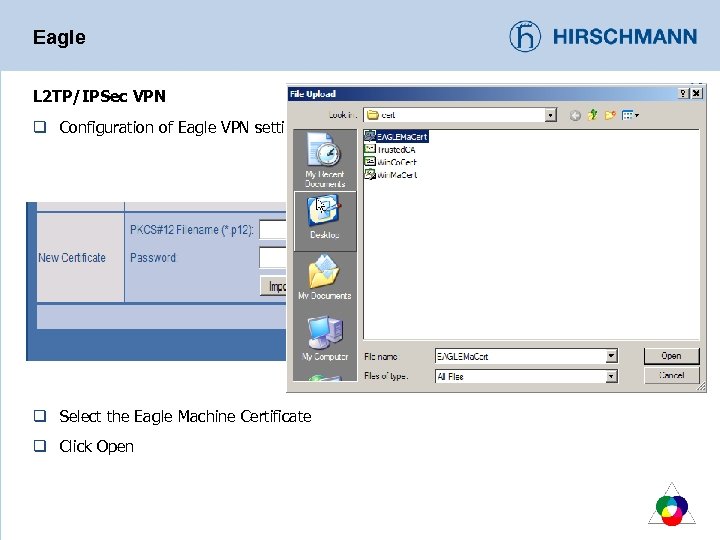Click the EAGLEMaCert certificate file icon
Viewport: 720px width, 540px height.
pos(370,136)
